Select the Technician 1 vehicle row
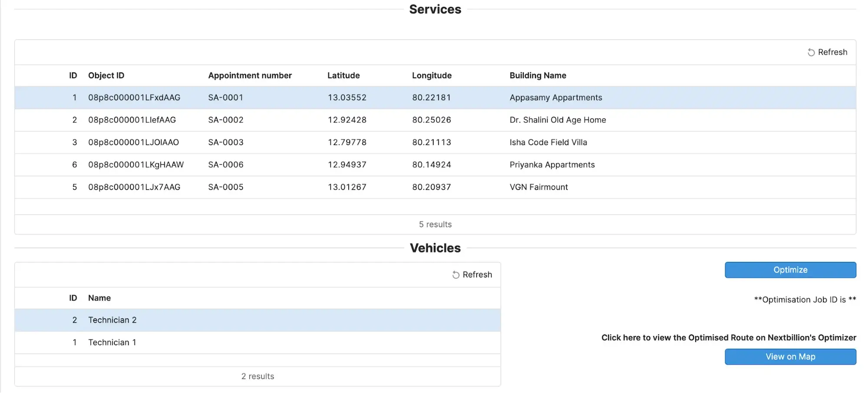Viewport: 868px width, 393px height. pos(257,343)
